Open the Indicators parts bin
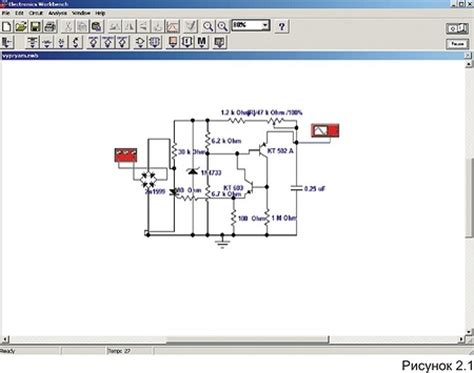474x373 pixels. [x=173, y=42]
